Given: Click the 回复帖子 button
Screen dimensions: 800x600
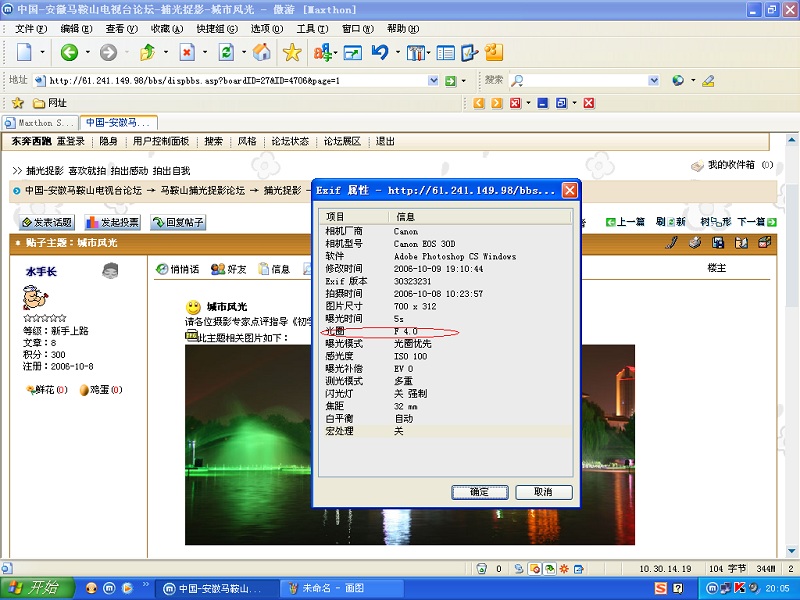Looking at the screenshot, I should [178, 222].
